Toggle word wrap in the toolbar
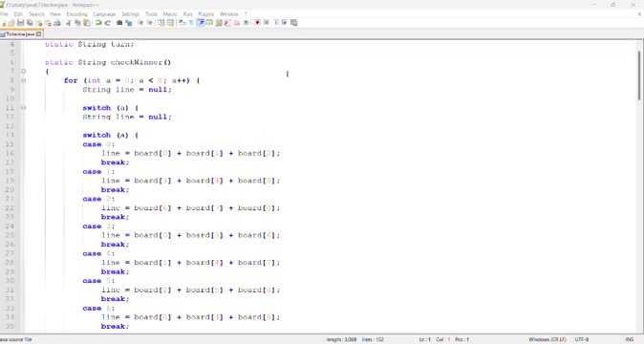 pyautogui.click(x=182, y=23)
